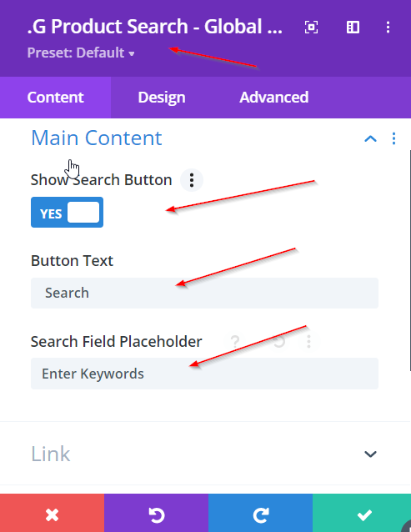Toggle Show Search Button switch off
Viewport: 411px width, 532px height.
pos(68,213)
